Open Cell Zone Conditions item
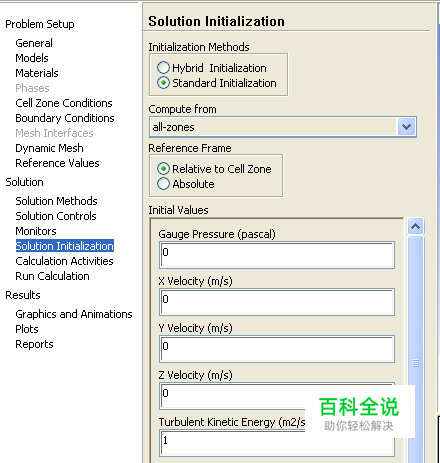The image size is (440, 463). [x=64, y=103]
